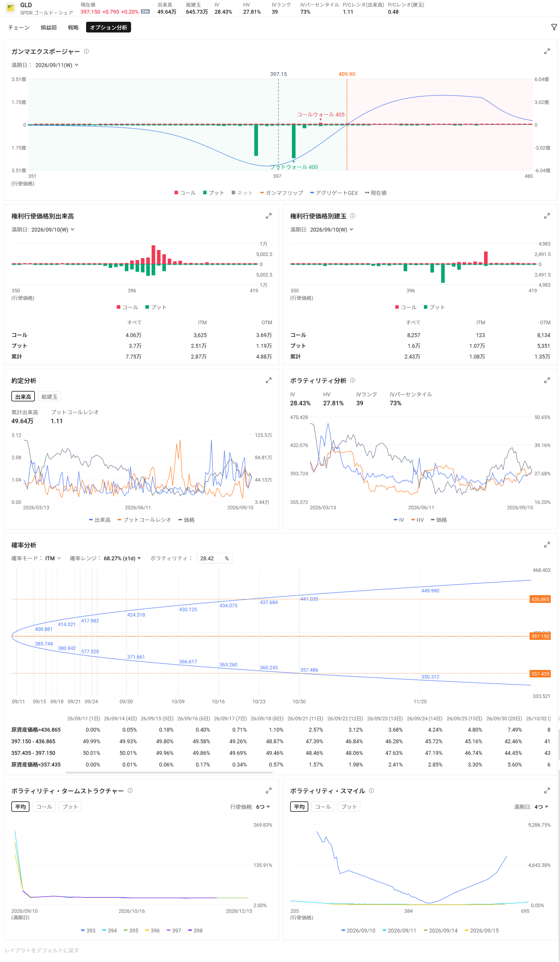The image size is (560, 962).
Task: Open the 確率レンジ 68.27% dropdown
Action: pos(122,558)
